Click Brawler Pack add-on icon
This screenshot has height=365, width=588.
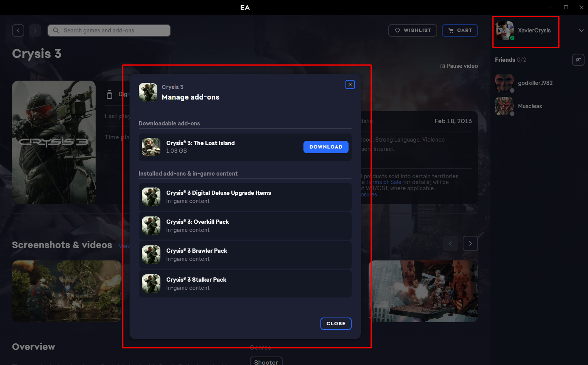(151, 255)
